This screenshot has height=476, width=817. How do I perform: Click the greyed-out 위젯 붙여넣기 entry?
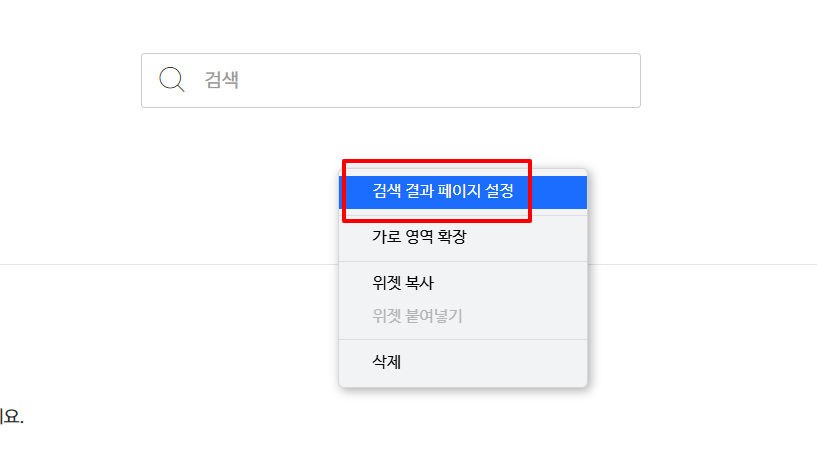(x=417, y=316)
